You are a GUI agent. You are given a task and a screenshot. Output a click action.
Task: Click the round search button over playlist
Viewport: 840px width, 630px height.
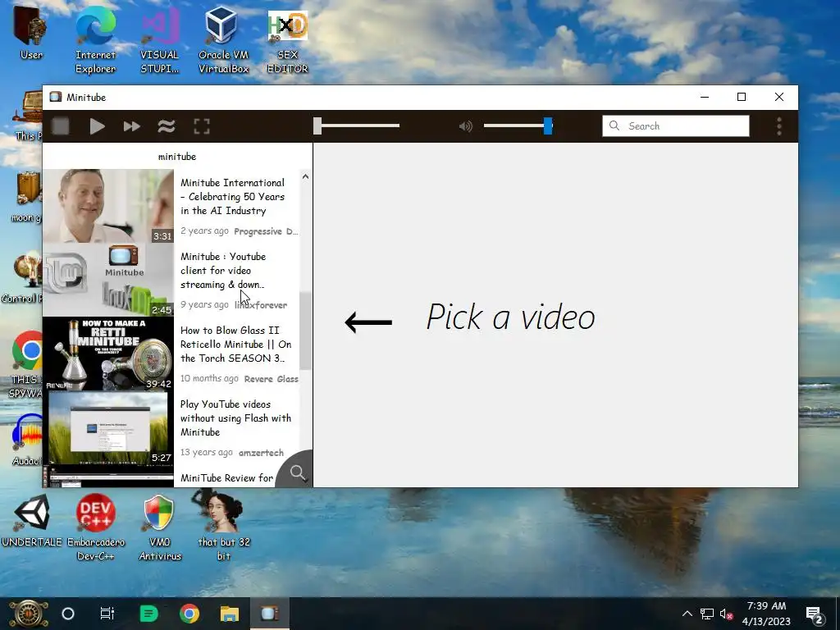[x=297, y=472]
